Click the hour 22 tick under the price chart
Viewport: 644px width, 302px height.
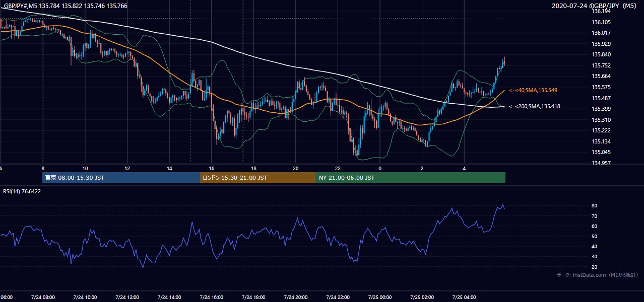click(x=338, y=169)
